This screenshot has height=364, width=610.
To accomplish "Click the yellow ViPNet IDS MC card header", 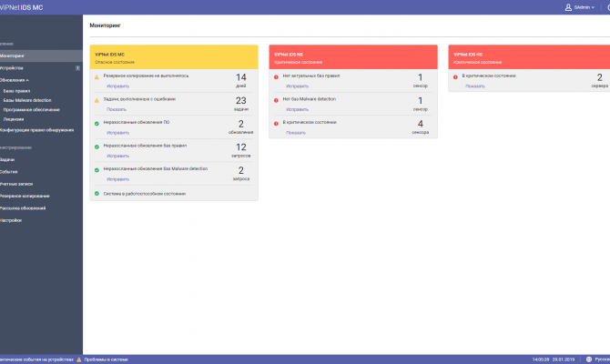I will tap(174, 57).
